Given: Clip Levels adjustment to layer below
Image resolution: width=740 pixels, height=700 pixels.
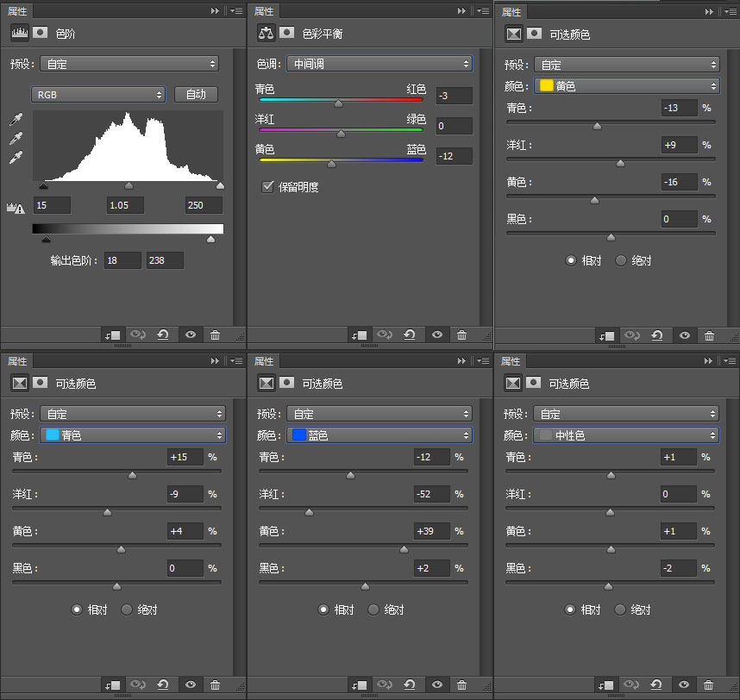Looking at the screenshot, I should [113, 334].
